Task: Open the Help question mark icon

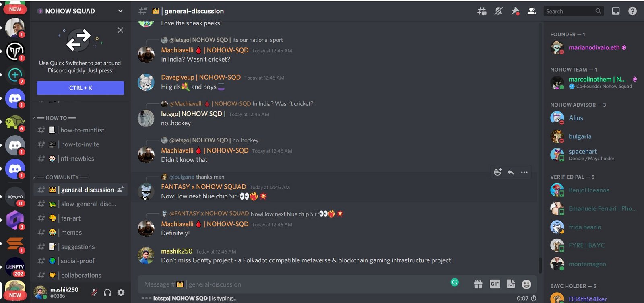Action: click(632, 11)
